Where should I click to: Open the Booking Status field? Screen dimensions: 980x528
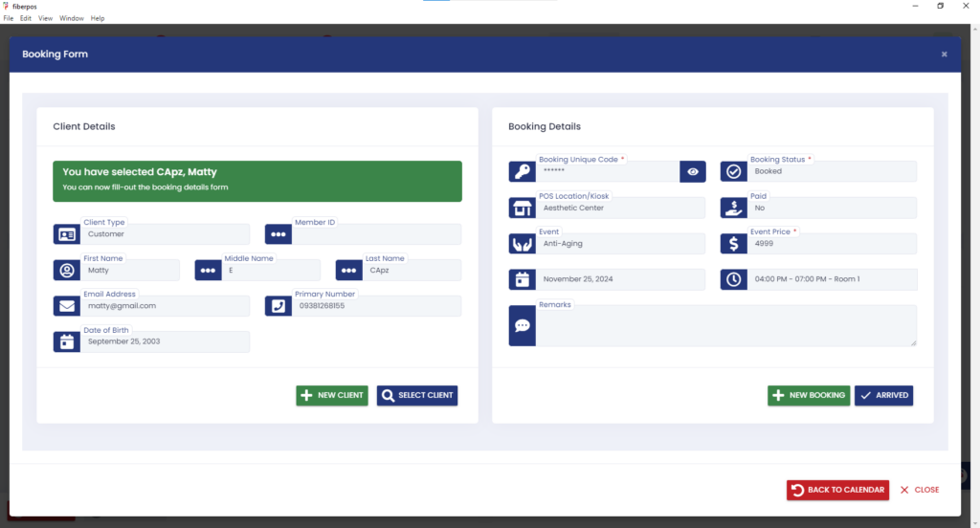(832, 171)
